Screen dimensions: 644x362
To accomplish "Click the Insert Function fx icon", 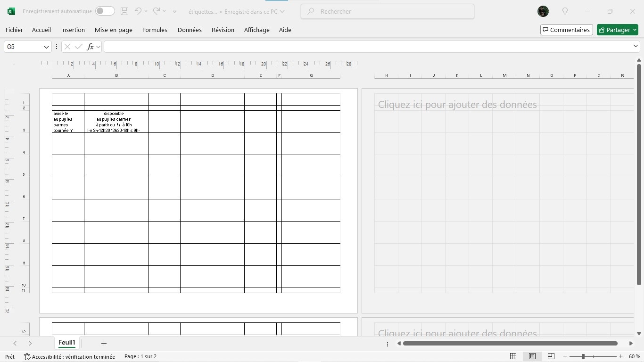I will point(91,47).
